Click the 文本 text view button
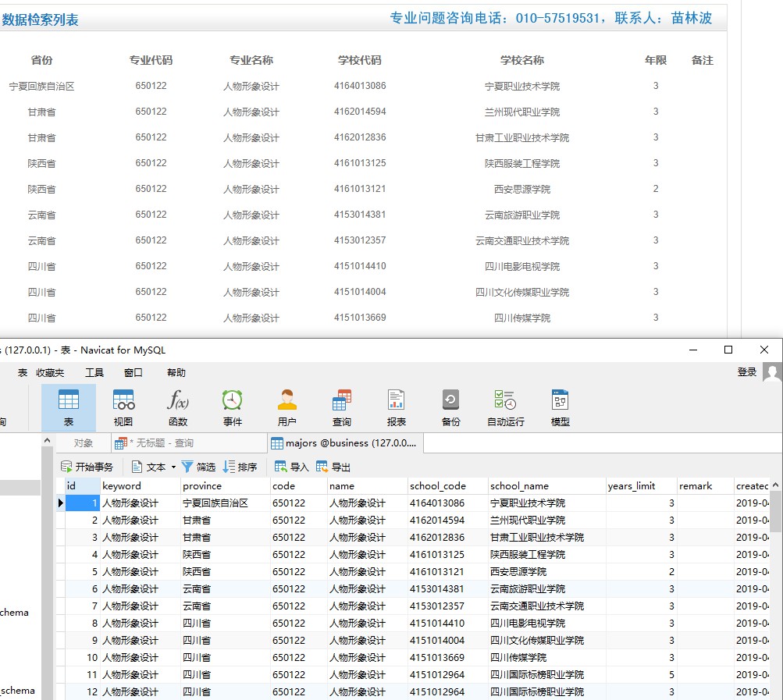The height and width of the screenshot is (700, 783). coord(148,467)
